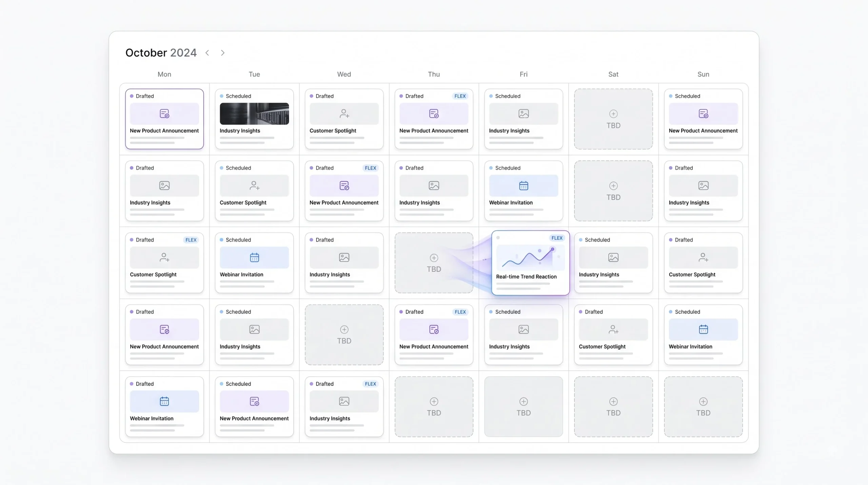Open Tuesday's Industry Insights server-room photo thumbnail

click(x=254, y=113)
